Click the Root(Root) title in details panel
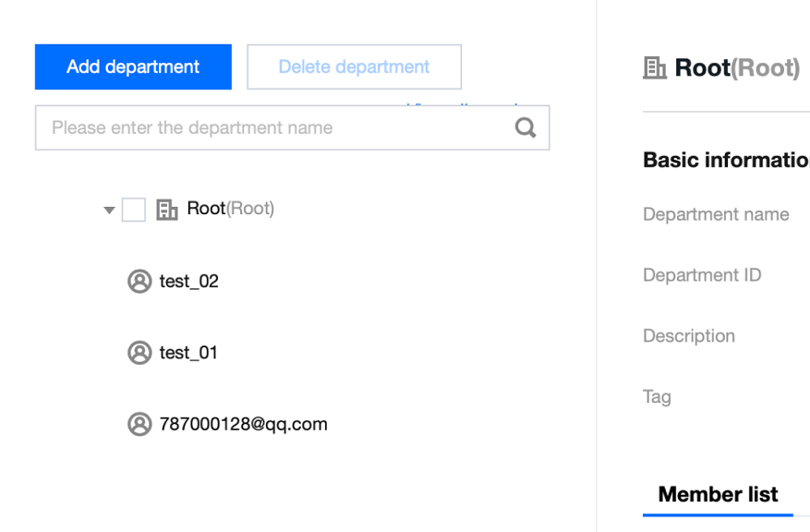The height and width of the screenshot is (532, 810). coord(737,68)
